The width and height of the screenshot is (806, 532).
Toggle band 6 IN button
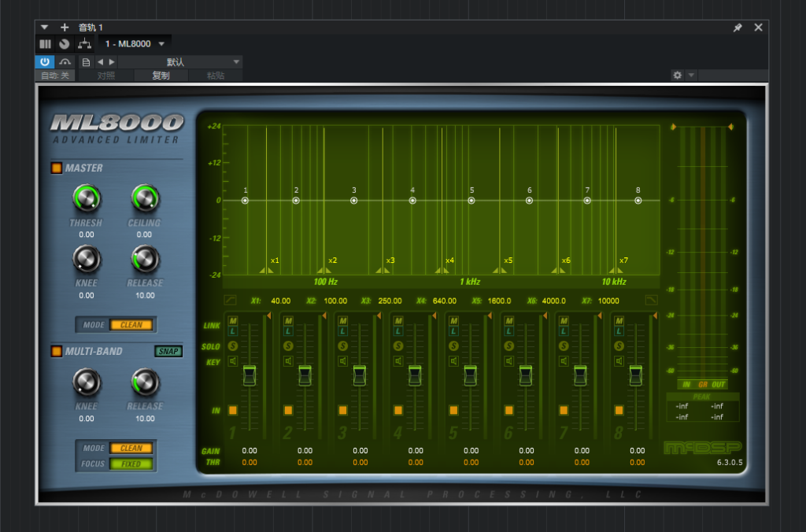pos(509,410)
